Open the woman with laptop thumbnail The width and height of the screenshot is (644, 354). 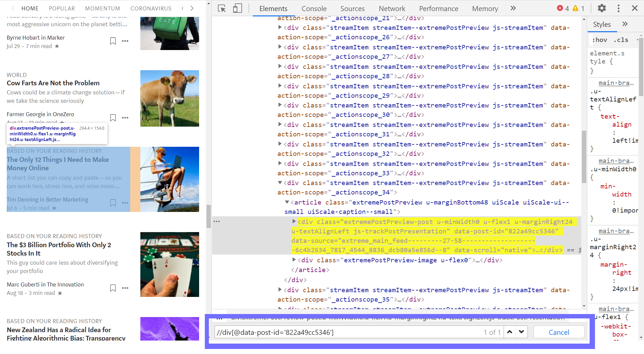(x=170, y=179)
